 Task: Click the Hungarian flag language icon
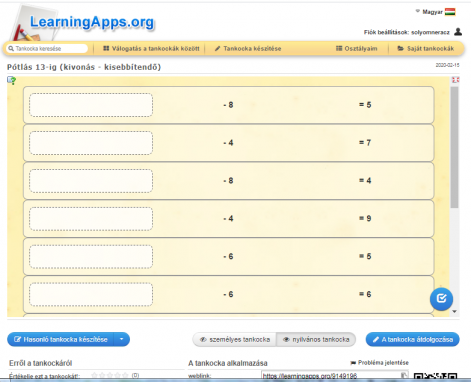[450, 12]
